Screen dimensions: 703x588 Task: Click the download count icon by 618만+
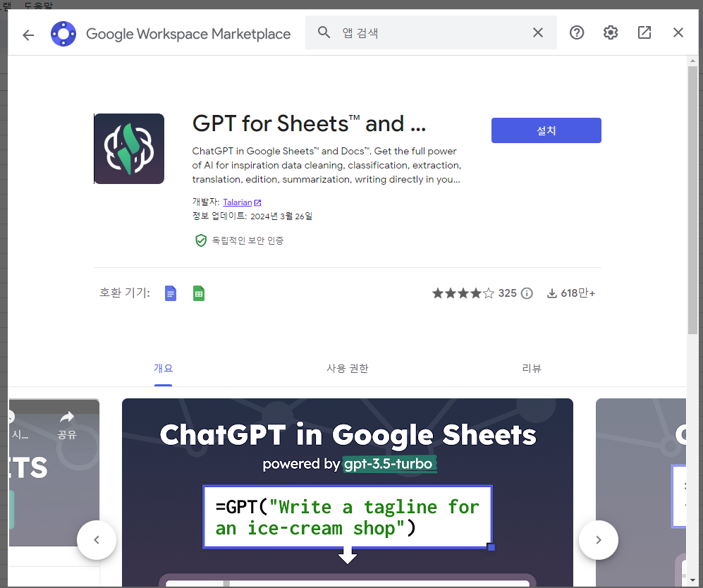pyautogui.click(x=552, y=293)
